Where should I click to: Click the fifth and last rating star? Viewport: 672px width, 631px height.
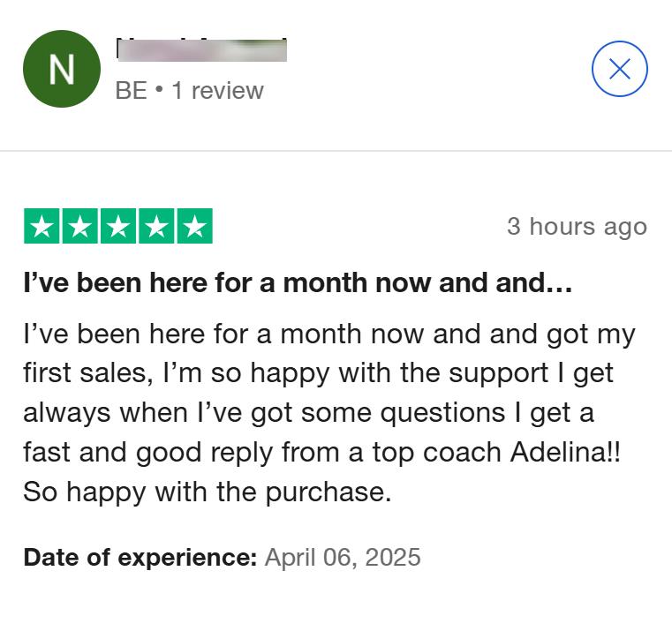point(194,227)
